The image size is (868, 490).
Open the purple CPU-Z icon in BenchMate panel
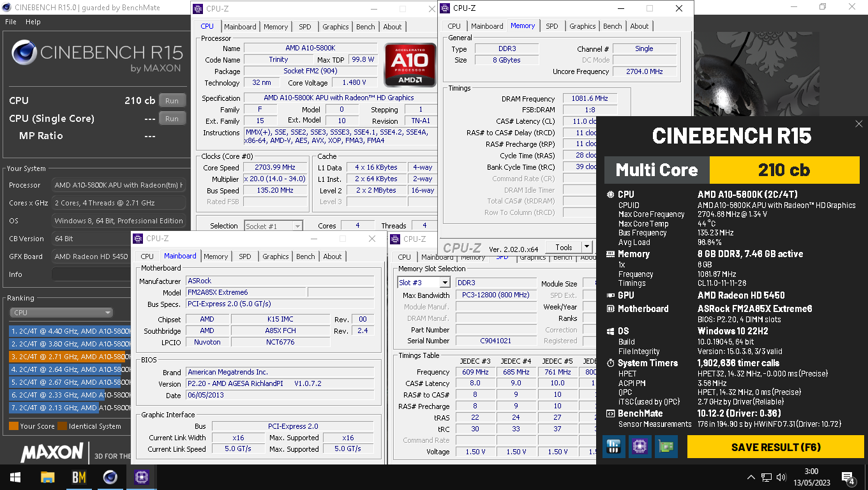pyautogui.click(x=640, y=447)
